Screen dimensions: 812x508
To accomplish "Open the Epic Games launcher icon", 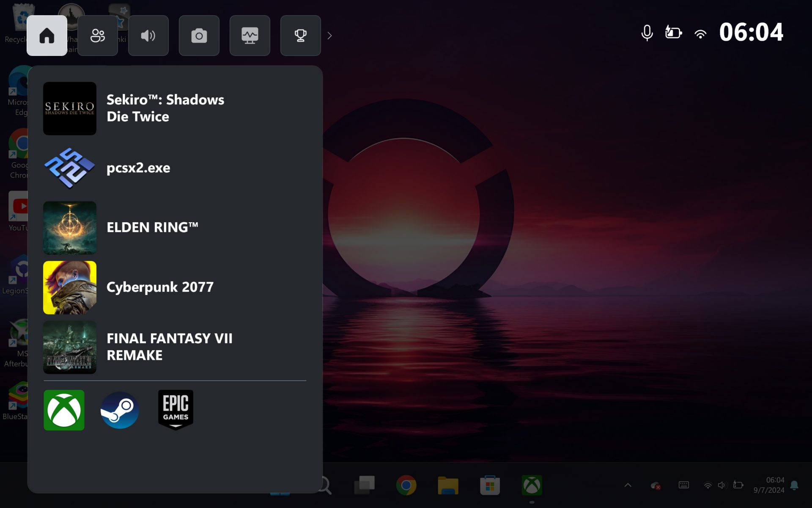I will pos(176,409).
